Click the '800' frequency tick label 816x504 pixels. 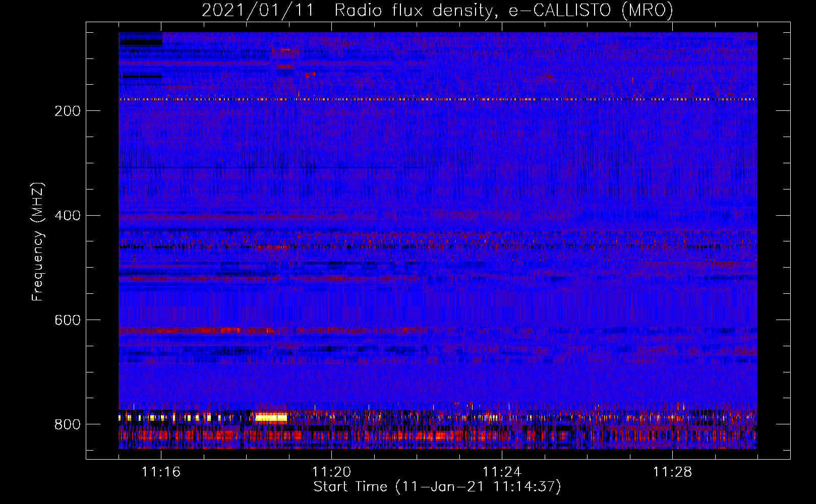68,425
